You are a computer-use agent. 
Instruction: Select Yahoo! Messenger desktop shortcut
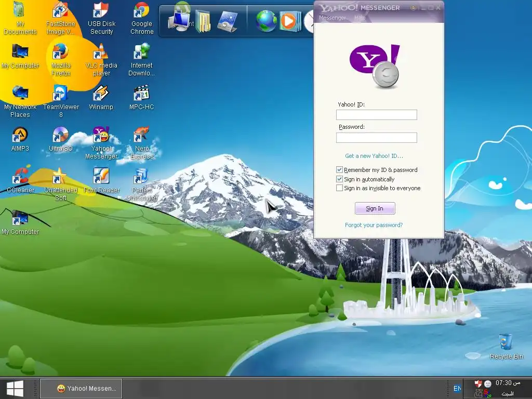101,143
